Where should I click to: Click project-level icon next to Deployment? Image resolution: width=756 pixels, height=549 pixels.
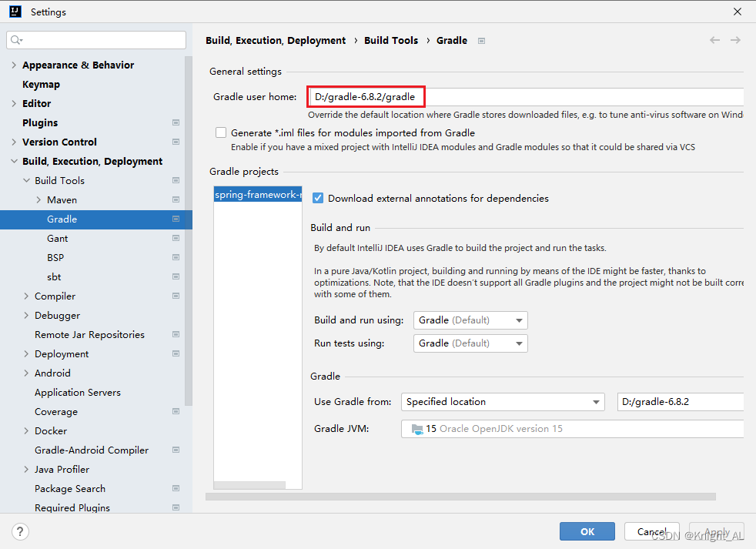(176, 353)
